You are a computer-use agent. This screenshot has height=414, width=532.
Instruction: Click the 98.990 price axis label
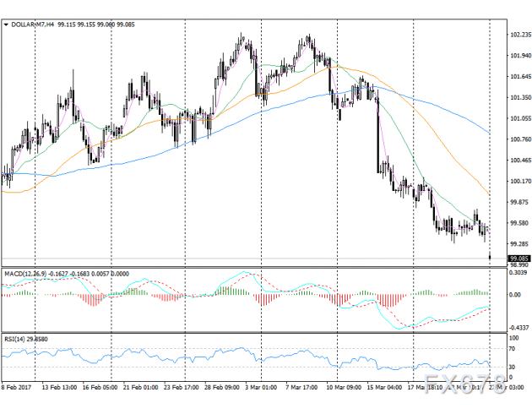(x=518, y=264)
